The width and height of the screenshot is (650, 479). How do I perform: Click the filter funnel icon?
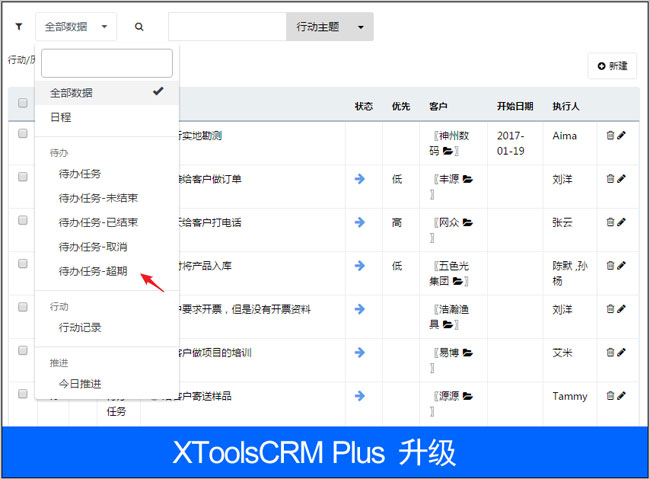tap(18, 27)
